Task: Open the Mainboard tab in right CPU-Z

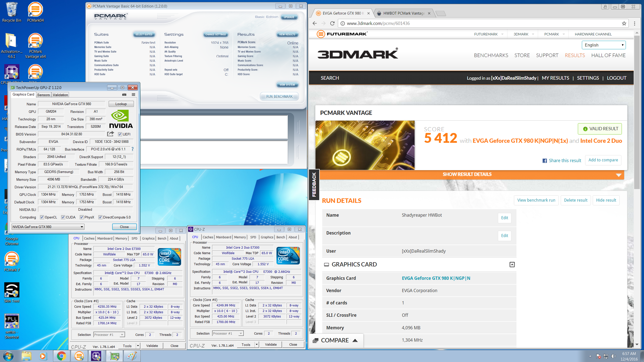Action: (x=223, y=237)
